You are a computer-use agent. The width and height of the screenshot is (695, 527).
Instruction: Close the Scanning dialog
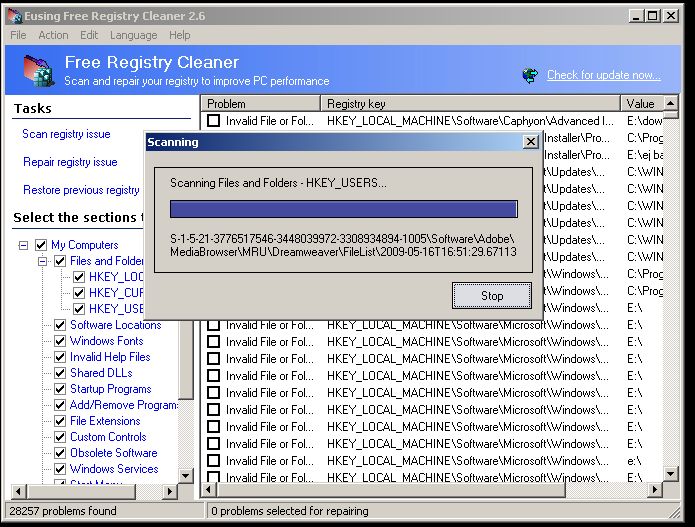[531, 142]
